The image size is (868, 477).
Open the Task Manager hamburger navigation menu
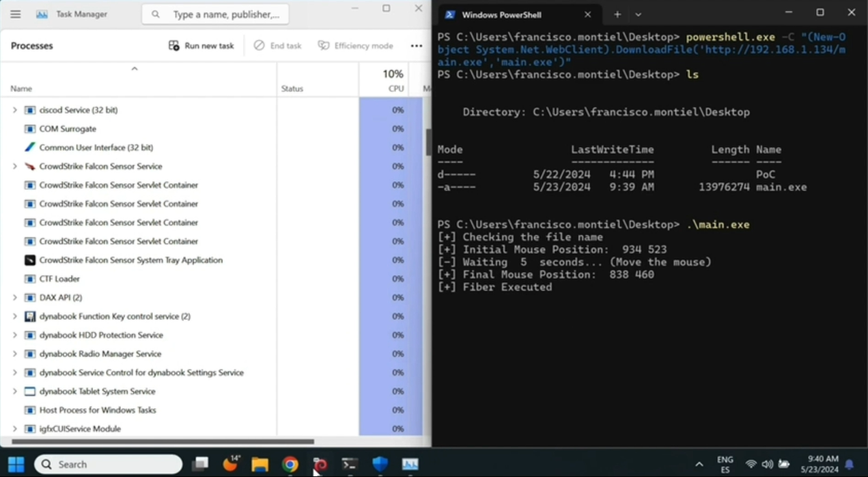(x=15, y=14)
